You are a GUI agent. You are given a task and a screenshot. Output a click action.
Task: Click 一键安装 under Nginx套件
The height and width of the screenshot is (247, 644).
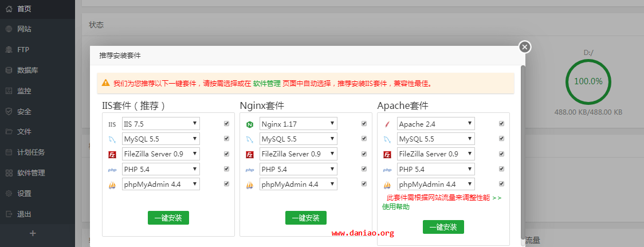306,218
